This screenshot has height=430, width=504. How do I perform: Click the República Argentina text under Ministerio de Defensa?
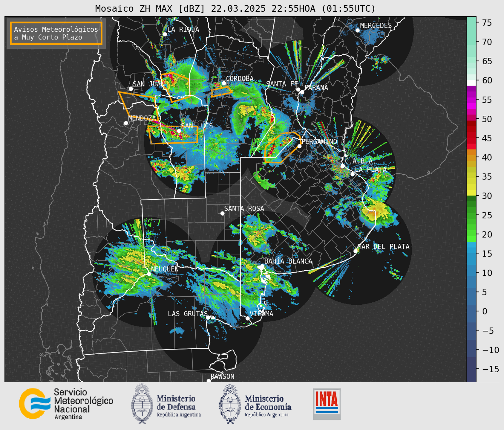coord(179,415)
